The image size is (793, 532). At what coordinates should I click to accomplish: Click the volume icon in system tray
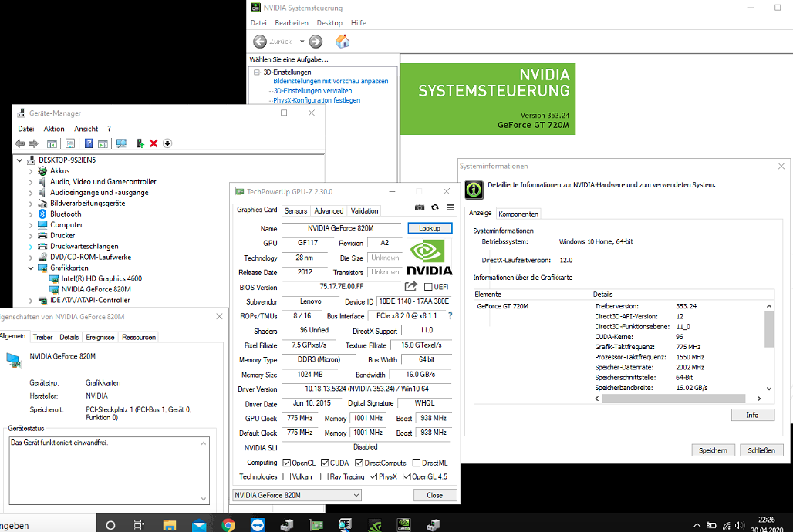click(x=740, y=526)
